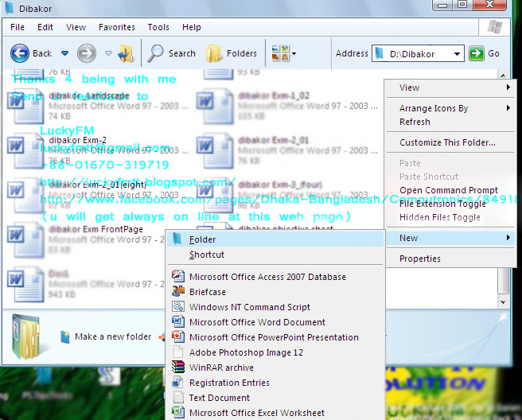Toggle the Folders pane button
Screen dimensions: 522x420
point(232,53)
